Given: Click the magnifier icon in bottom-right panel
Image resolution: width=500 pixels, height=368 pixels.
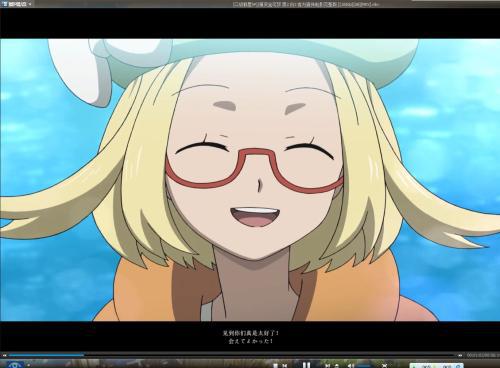Looking at the screenshot, I should 458,366.
